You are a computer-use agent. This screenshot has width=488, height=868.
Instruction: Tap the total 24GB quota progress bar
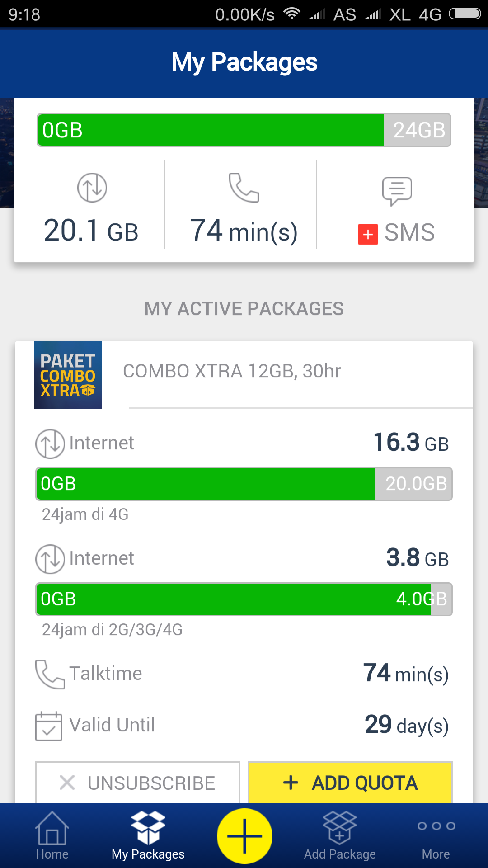[244, 130]
